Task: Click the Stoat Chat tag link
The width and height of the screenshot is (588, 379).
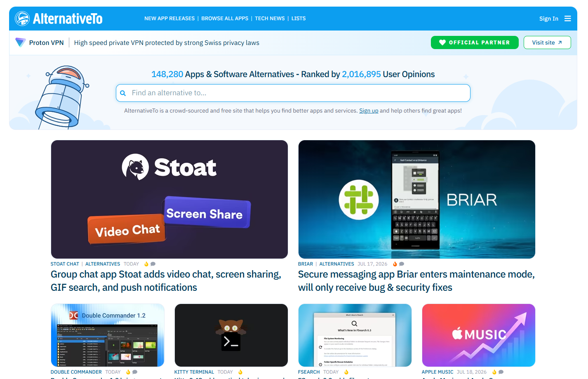Action: [x=65, y=264]
